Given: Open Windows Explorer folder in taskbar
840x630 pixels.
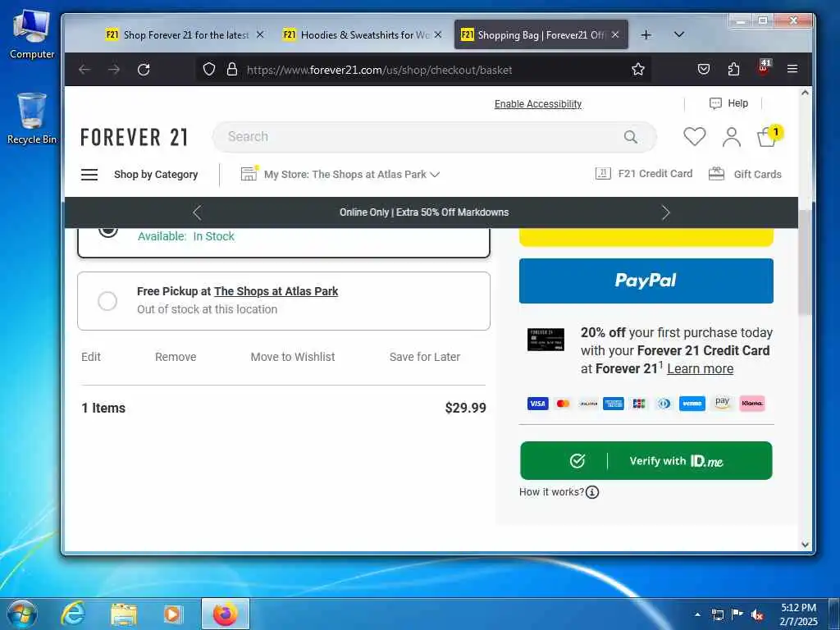Looking at the screenshot, I should (x=124, y=614).
